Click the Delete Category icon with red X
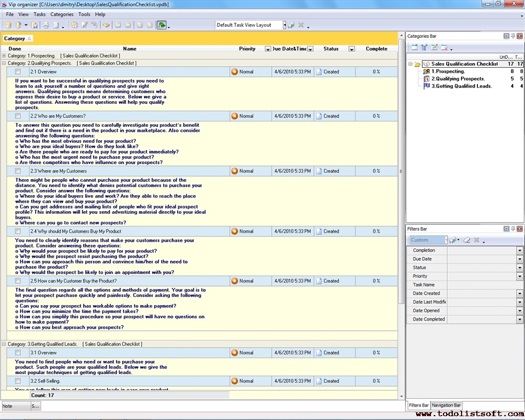Image resolution: width=525 pixels, height=420 pixels. [x=445, y=48]
